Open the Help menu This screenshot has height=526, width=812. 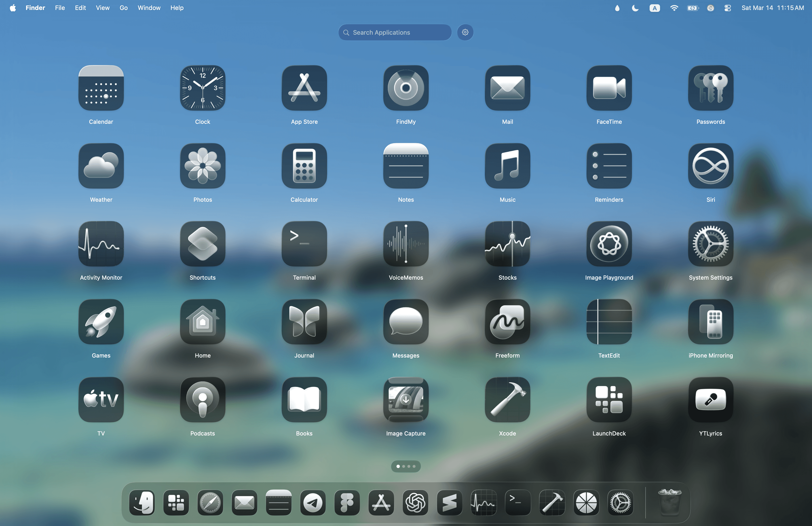click(x=177, y=8)
